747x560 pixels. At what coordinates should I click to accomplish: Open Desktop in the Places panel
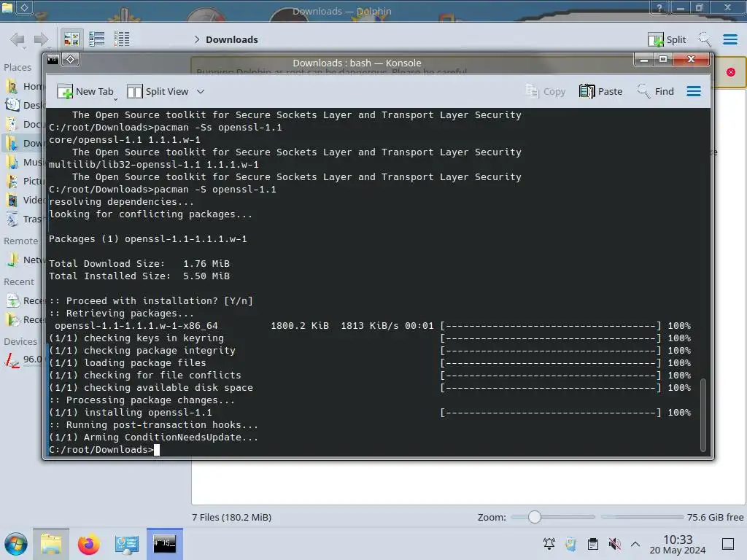click(23, 105)
